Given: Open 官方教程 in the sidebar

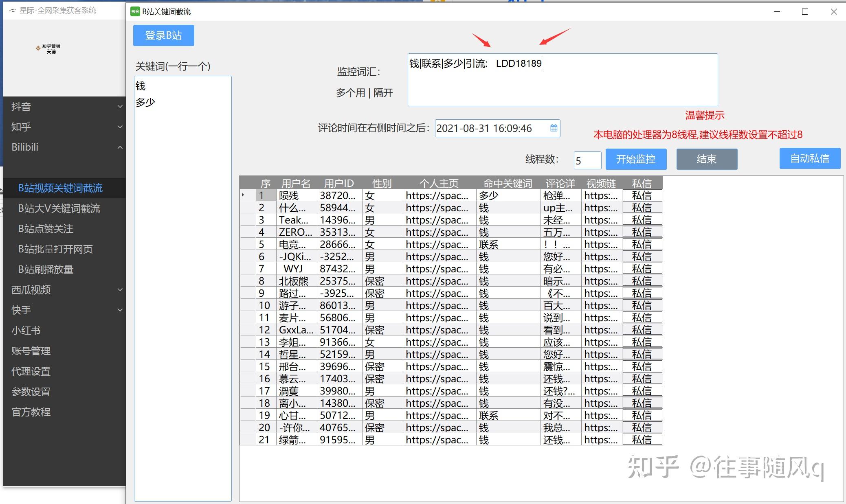Looking at the screenshot, I should coord(31,412).
